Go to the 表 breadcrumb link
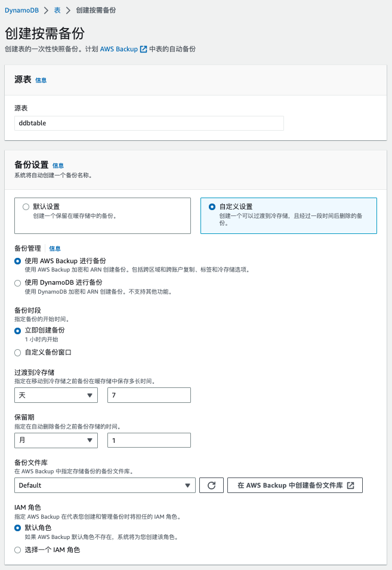The image size is (392, 570). [57, 10]
